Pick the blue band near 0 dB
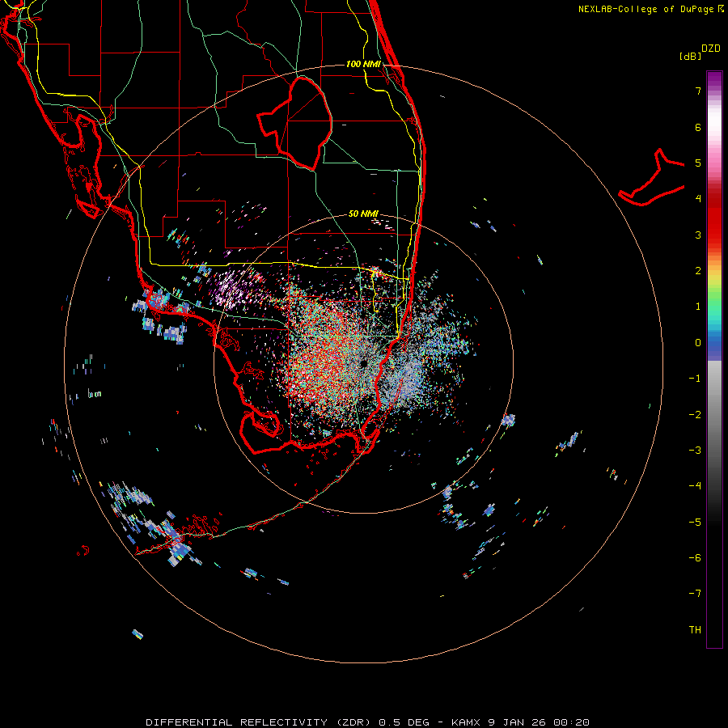 click(x=714, y=346)
